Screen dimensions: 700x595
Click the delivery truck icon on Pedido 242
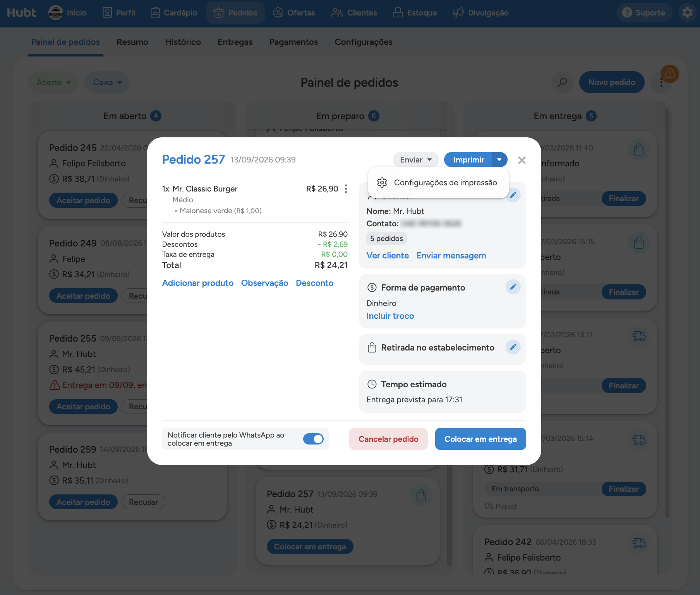click(639, 543)
